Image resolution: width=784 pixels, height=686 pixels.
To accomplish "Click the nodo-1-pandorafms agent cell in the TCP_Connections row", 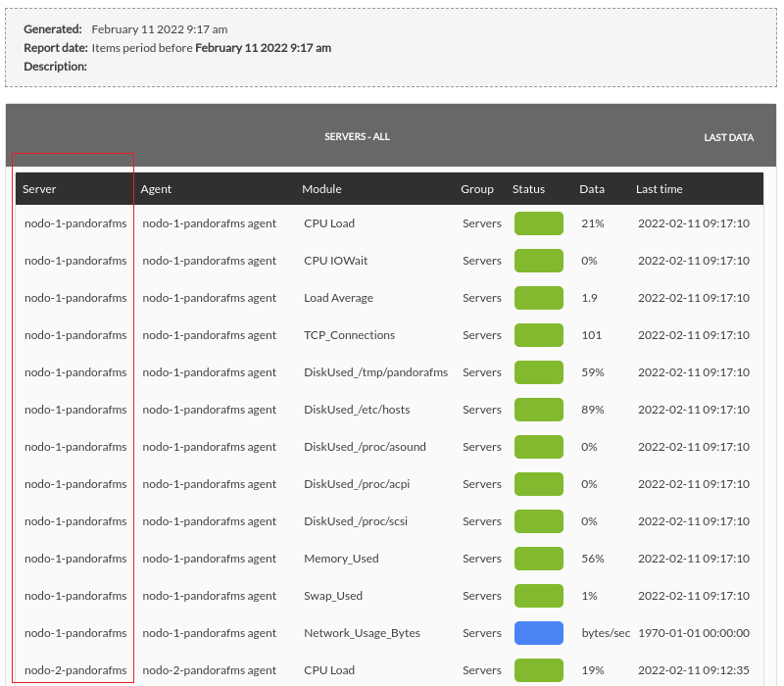I will 209,335.
